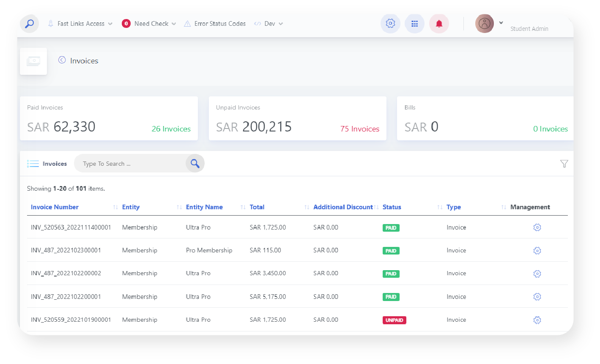
Task: Open the 75 Invoices unpaid link
Action: coord(360,129)
